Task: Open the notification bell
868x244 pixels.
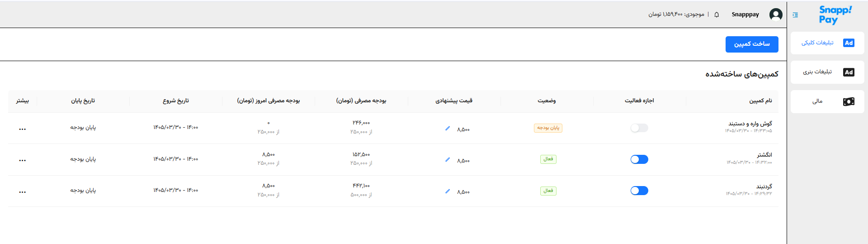Action: tap(717, 15)
